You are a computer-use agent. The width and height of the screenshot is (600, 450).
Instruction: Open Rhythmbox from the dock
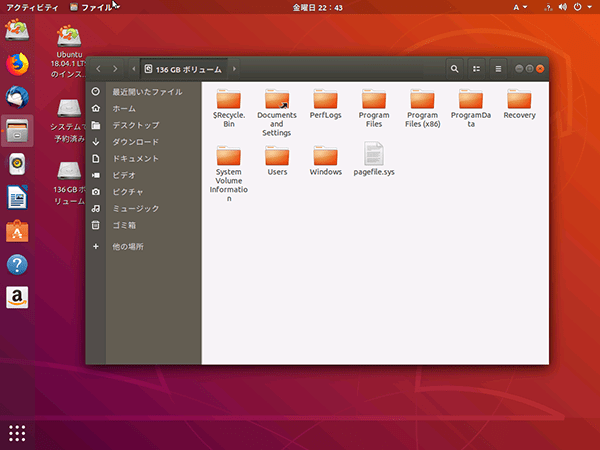(x=17, y=164)
